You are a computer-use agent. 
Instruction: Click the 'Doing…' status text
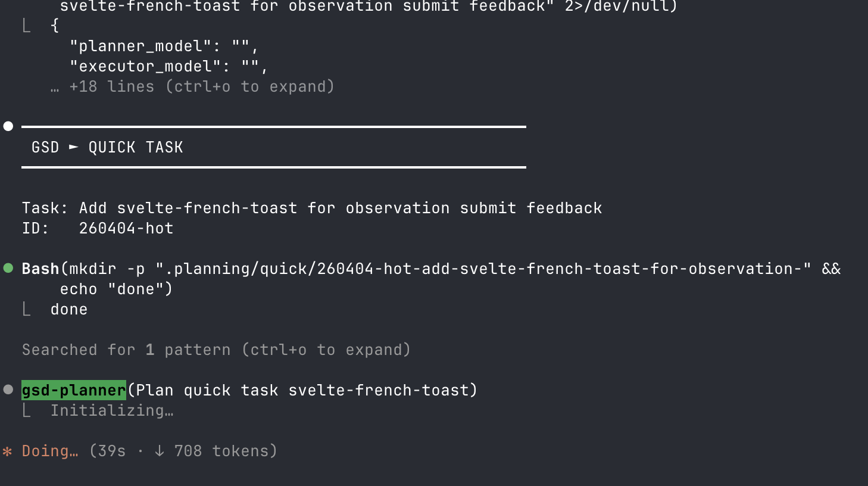pyautogui.click(x=50, y=451)
